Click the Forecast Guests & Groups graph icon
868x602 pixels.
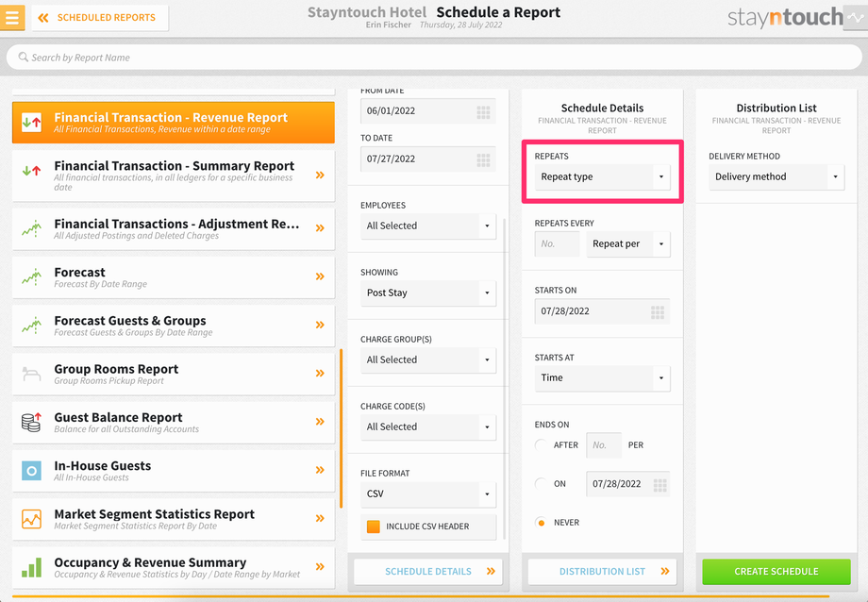coord(31,326)
